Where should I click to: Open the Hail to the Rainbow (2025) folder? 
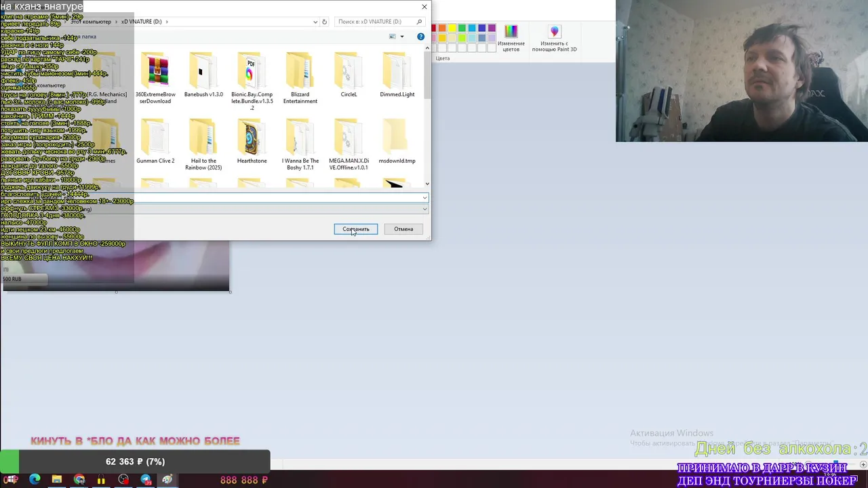click(x=203, y=145)
